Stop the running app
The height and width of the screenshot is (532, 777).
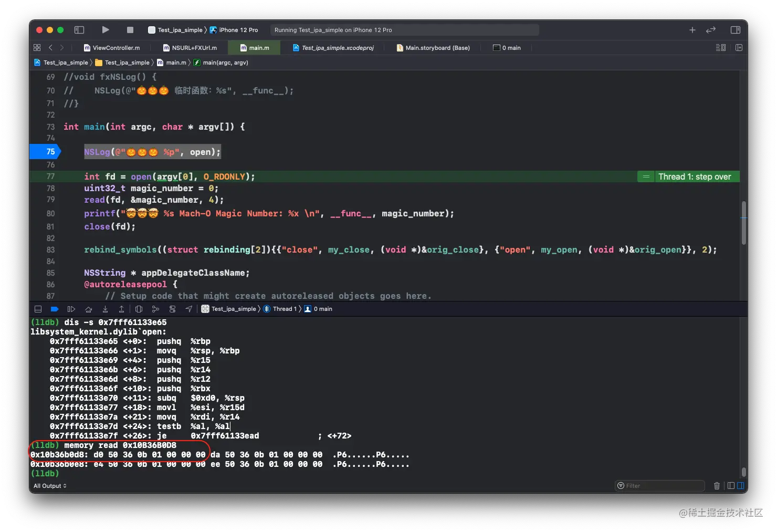(x=130, y=30)
